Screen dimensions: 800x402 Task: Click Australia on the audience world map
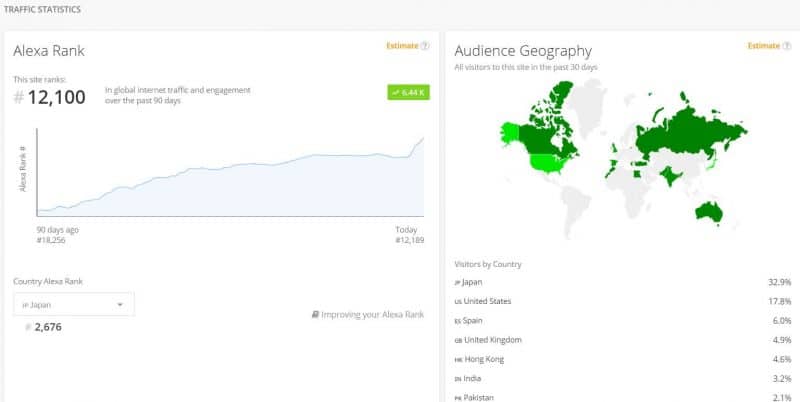[x=709, y=212]
